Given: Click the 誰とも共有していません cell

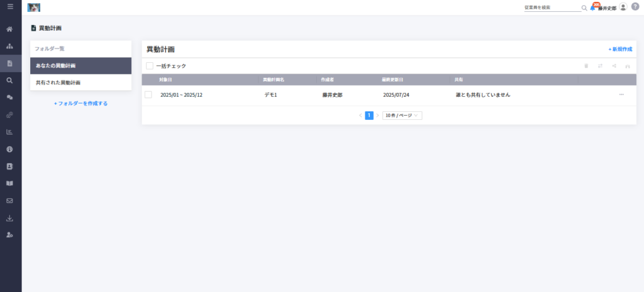Looking at the screenshot, I should pos(483,95).
